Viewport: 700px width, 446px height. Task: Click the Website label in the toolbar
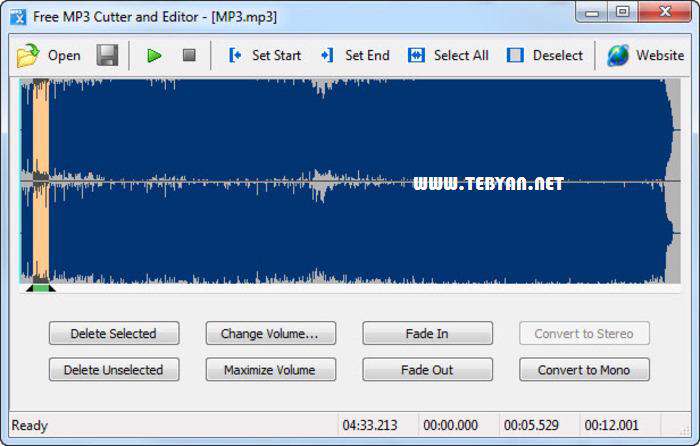pyautogui.click(x=660, y=55)
